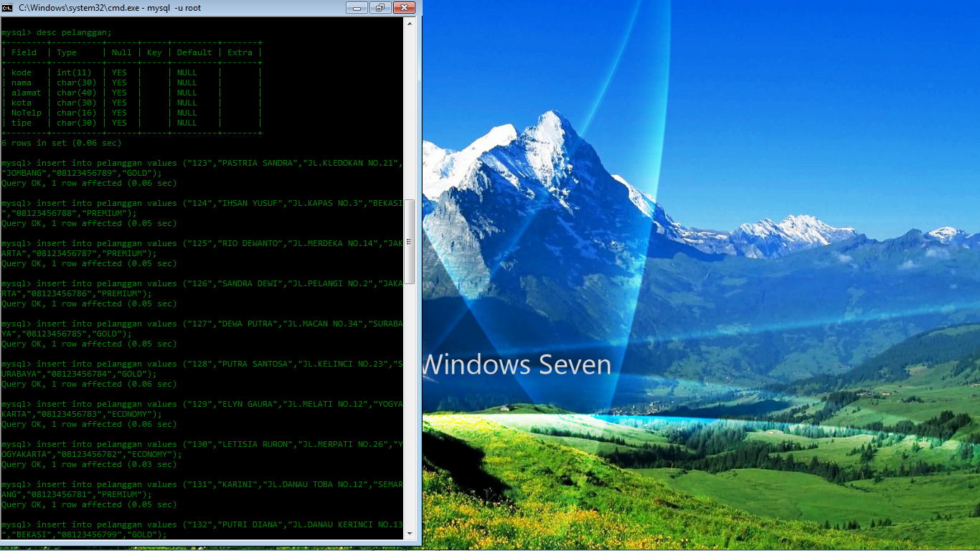Screen dimensions: 980x551
Task: Click the insert line with "PUTRI DIANA"
Action: point(202,524)
